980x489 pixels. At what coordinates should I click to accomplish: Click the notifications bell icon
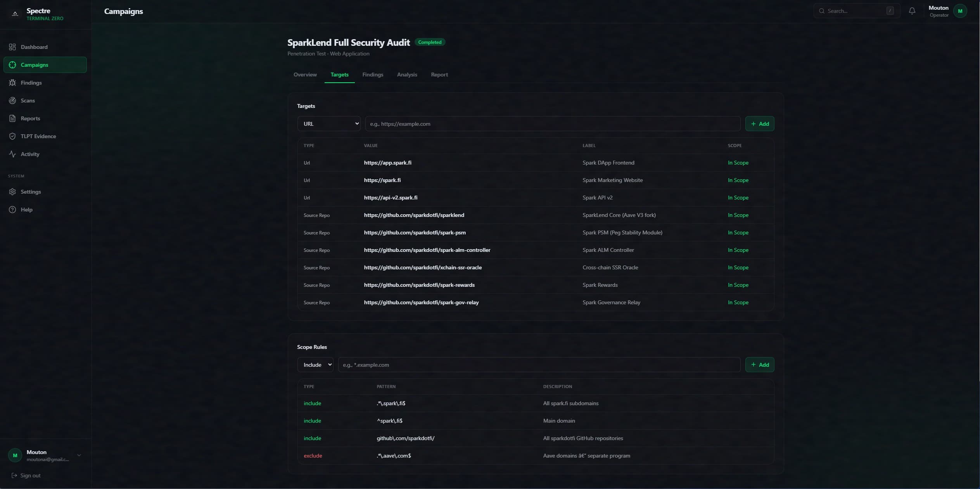point(912,11)
